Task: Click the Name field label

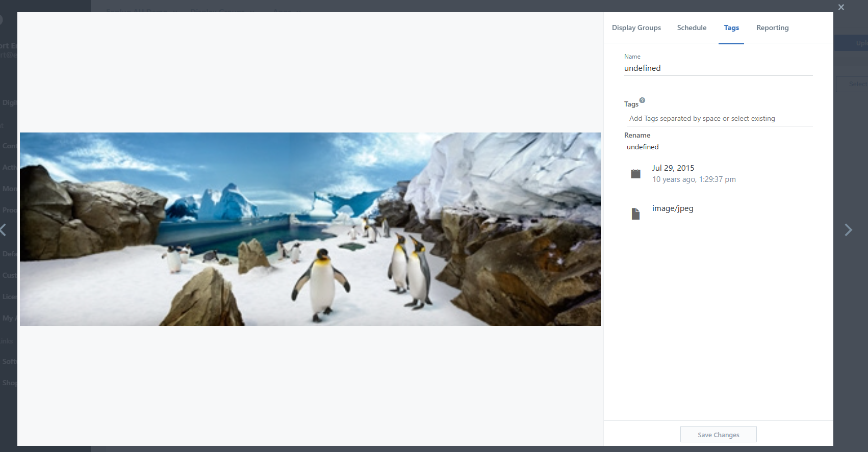Action: pos(632,57)
